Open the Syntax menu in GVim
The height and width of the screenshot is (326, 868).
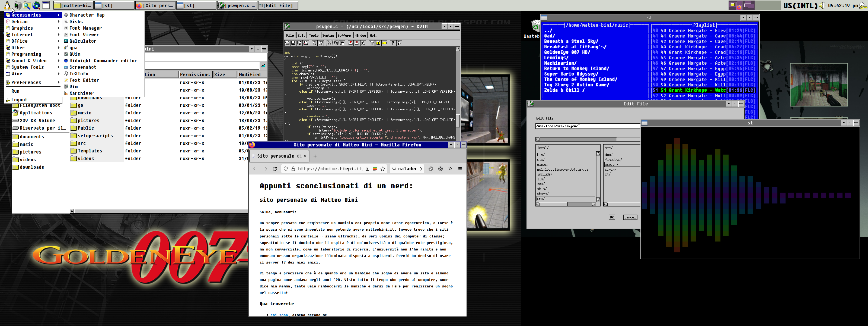[328, 35]
